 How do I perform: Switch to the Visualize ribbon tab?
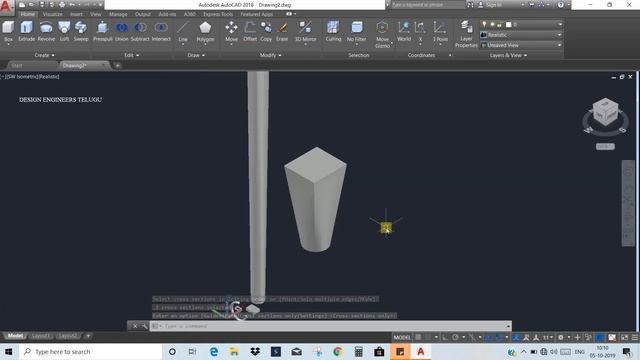[53, 14]
